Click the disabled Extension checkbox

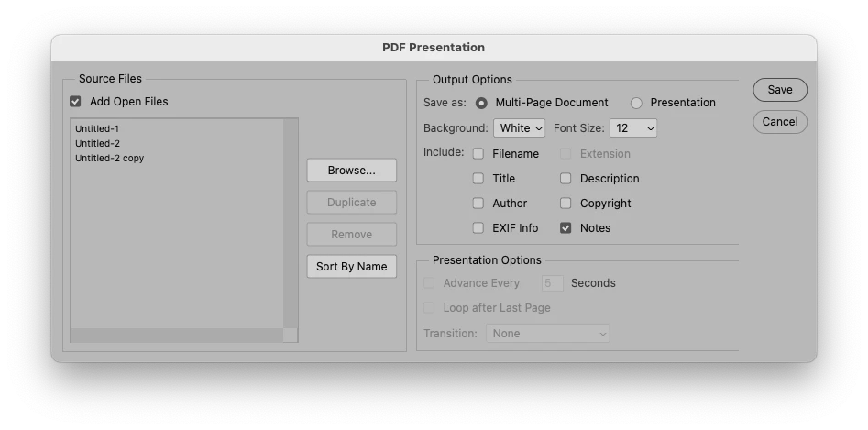(x=566, y=154)
